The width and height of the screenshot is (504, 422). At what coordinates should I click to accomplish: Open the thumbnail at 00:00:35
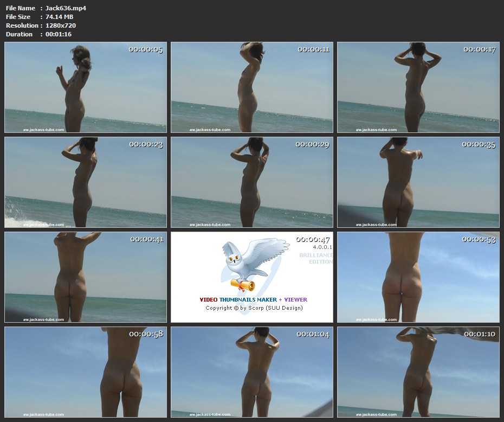(x=418, y=182)
